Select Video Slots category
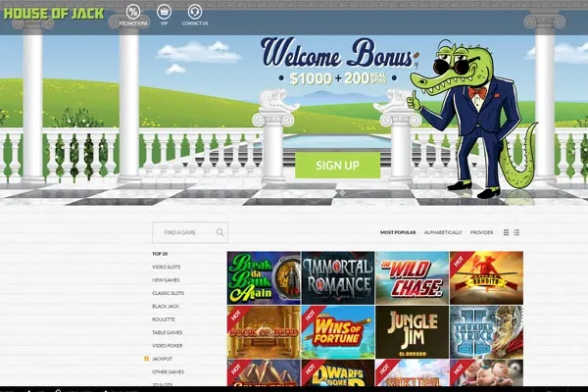Viewport: 588px width, 392px height. (x=166, y=267)
